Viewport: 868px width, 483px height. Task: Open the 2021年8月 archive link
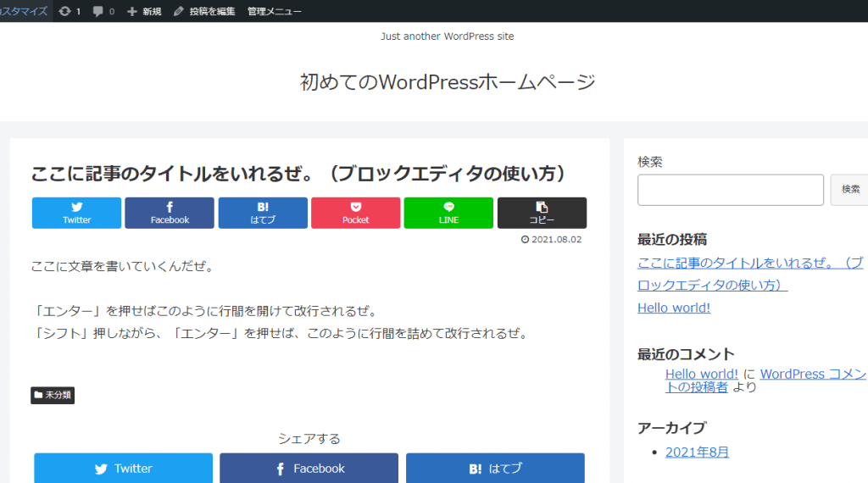pyautogui.click(x=697, y=452)
